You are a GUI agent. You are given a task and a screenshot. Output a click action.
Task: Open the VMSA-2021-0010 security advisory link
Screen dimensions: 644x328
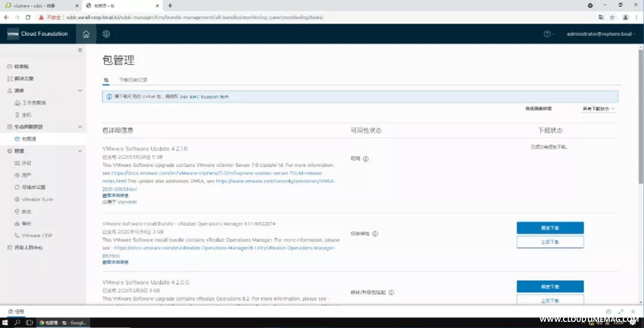219,185
